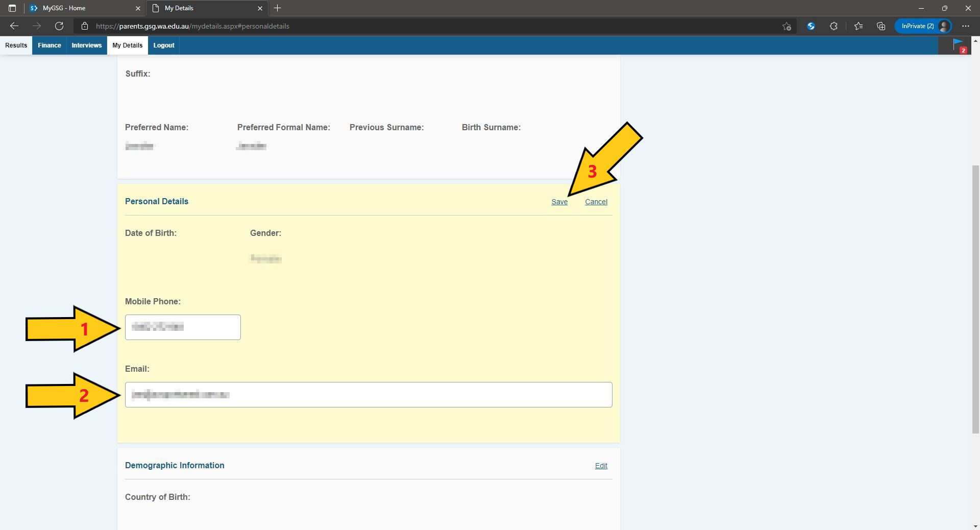The image size is (980, 530).
Task: Click the browser extensions puzzle piece icon
Action: (x=834, y=26)
